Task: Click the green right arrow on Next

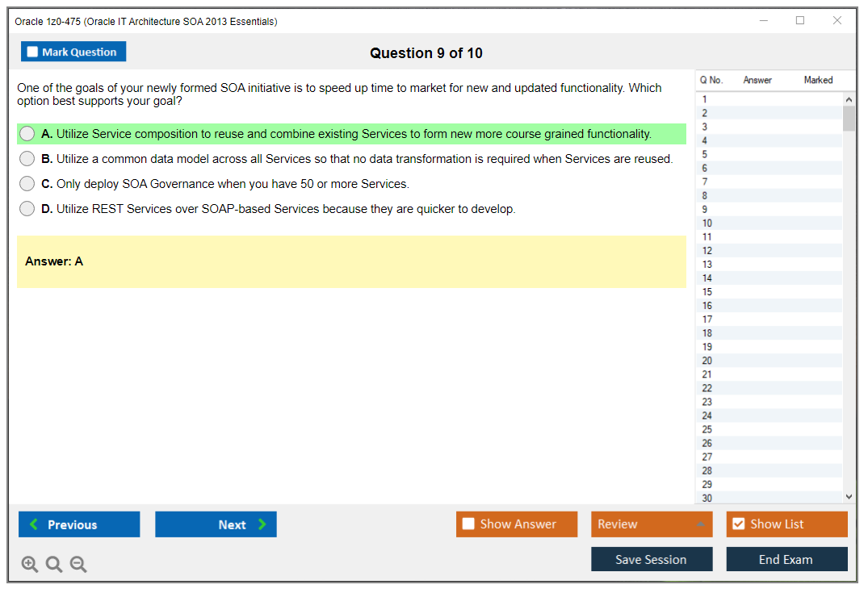Action: tap(262, 524)
